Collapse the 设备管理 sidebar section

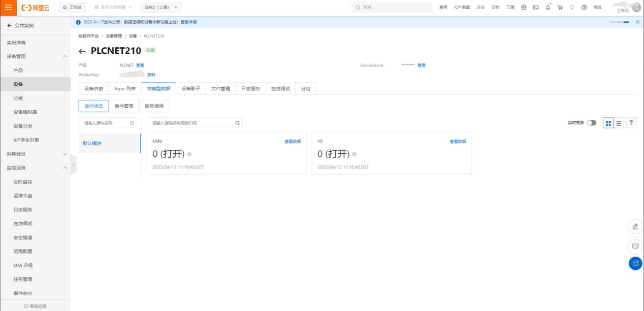tap(65, 56)
